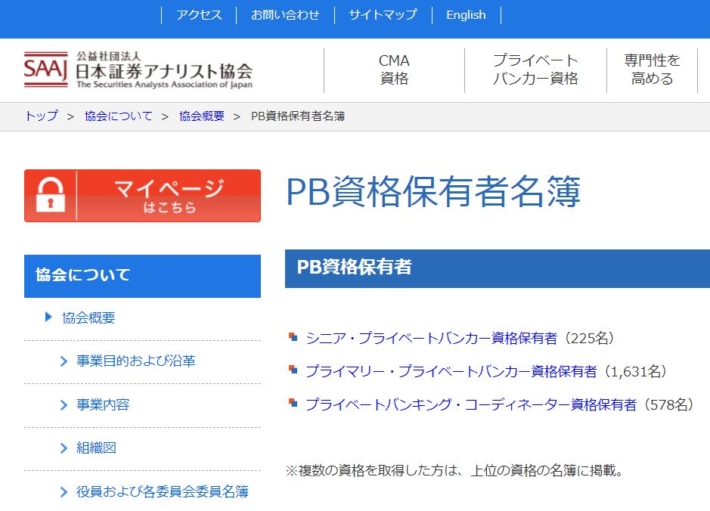Go to トップ breadcrumb link
The image size is (710, 511).
41,116
